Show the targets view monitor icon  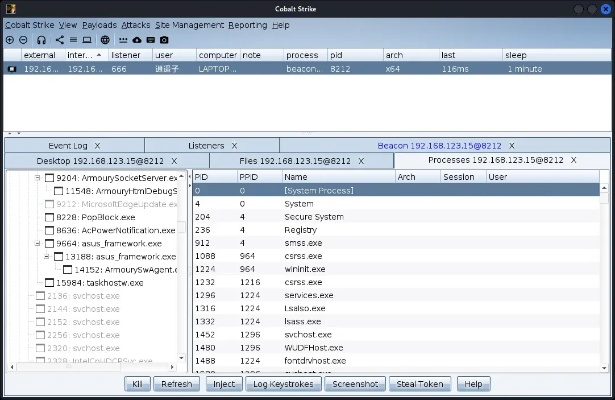pyautogui.click(x=87, y=39)
